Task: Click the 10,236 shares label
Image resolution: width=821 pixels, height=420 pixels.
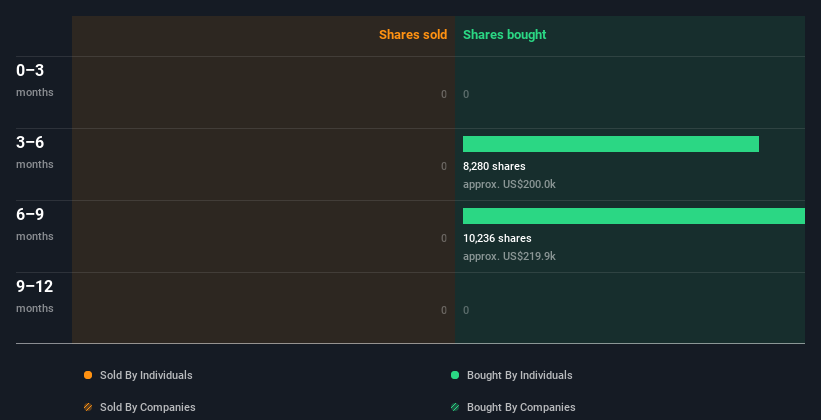Action: pyautogui.click(x=497, y=238)
